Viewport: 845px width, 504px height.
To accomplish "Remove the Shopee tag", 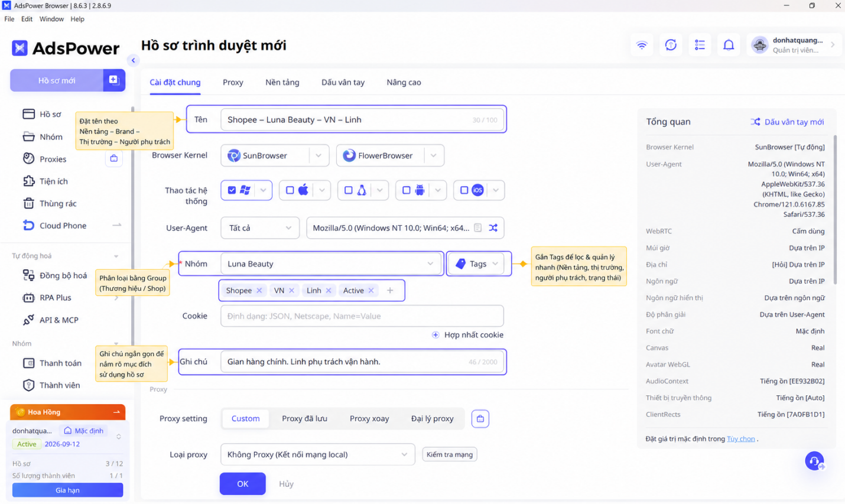I will (259, 291).
